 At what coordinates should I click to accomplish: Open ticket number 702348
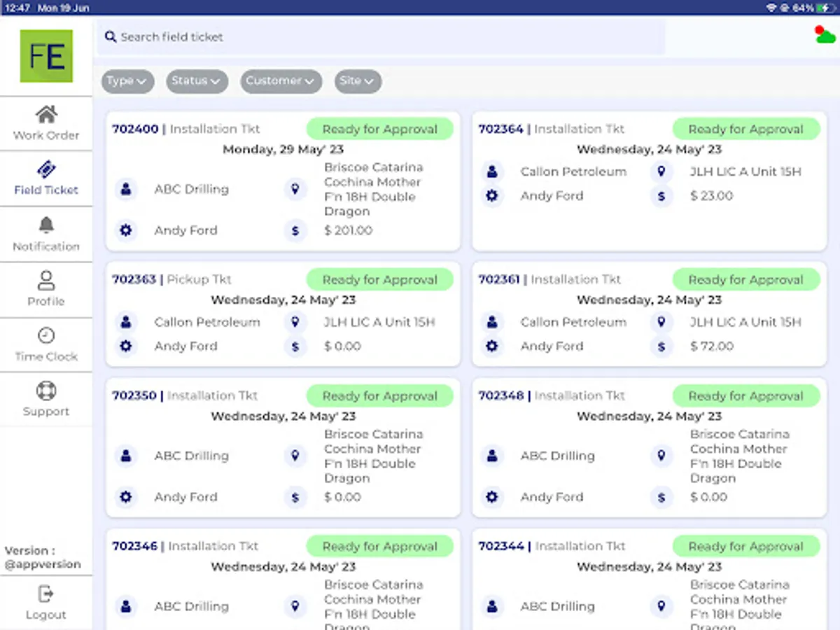[501, 395]
